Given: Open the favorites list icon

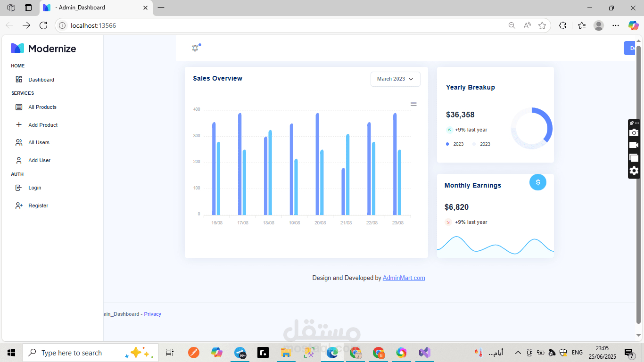Looking at the screenshot, I should point(581,25).
